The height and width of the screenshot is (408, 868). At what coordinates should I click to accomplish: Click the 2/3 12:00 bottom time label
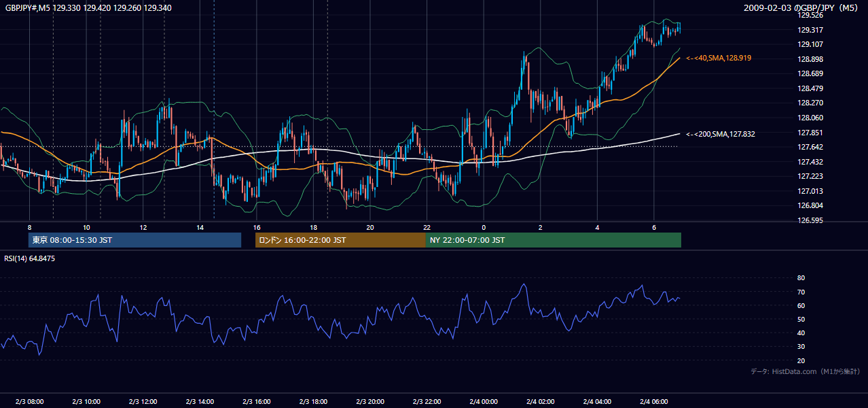[x=143, y=402]
